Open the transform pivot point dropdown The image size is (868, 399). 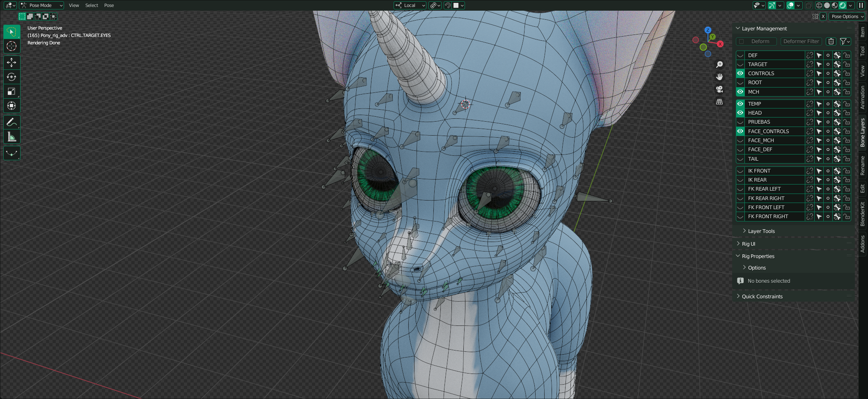pyautogui.click(x=435, y=5)
